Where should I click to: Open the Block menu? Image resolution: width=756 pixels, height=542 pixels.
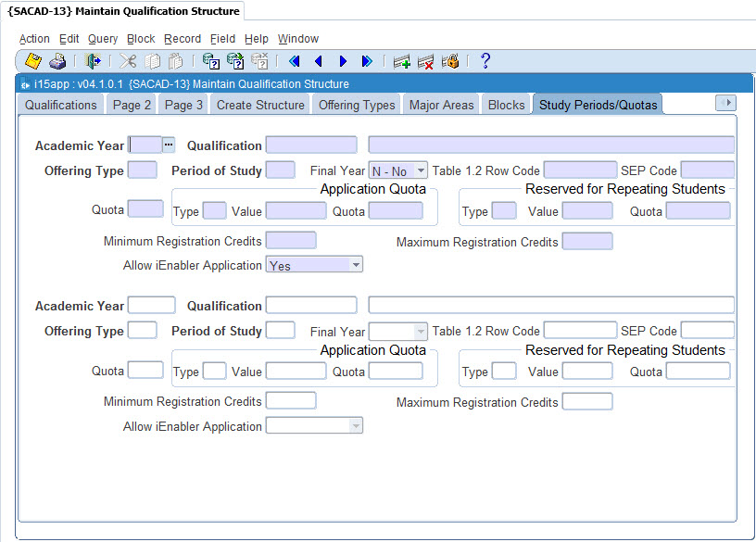pyautogui.click(x=141, y=39)
